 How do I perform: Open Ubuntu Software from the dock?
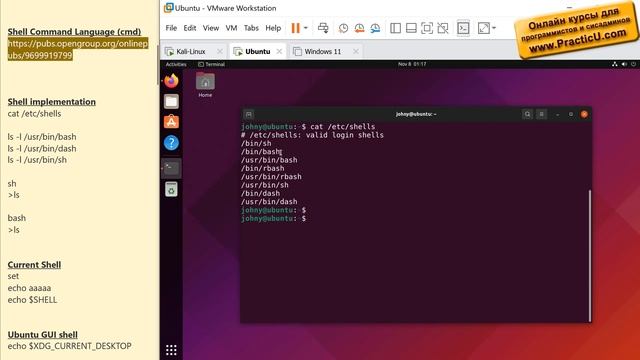[x=171, y=122]
